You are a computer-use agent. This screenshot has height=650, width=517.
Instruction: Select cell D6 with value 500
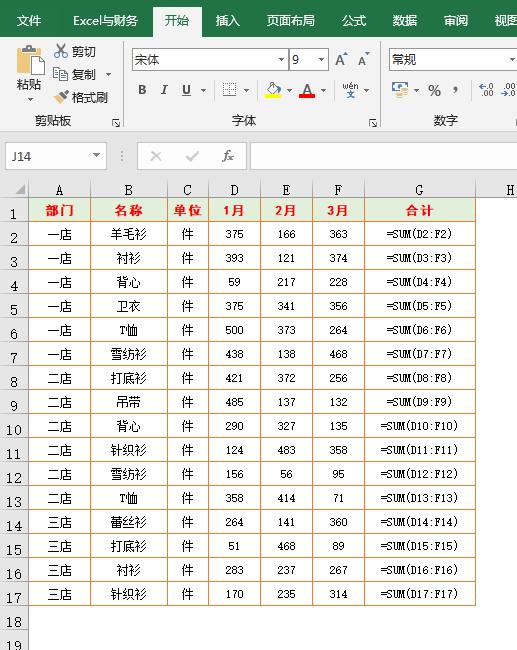click(234, 330)
